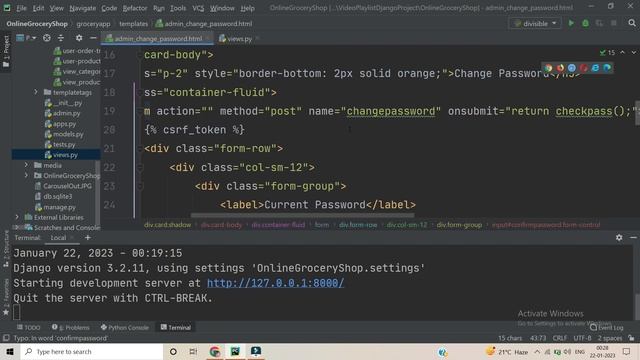Change the 2 spaces indent setting

tap(610, 338)
